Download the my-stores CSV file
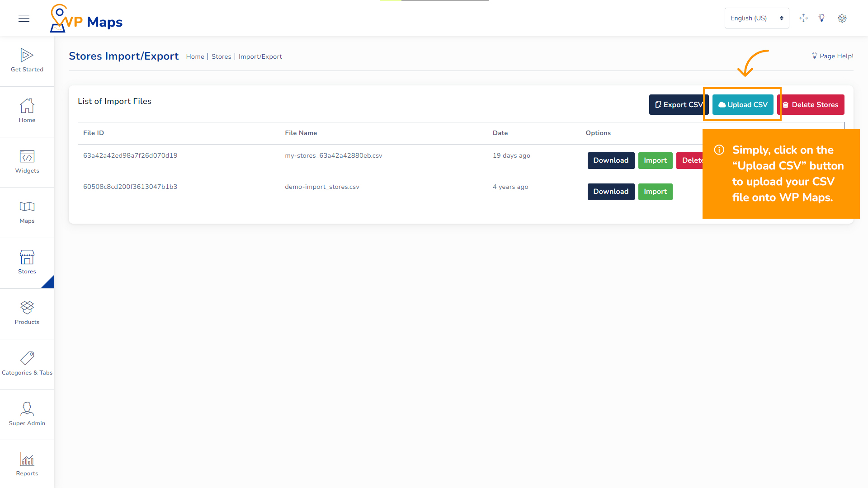868x488 pixels. click(x=611, y=160)
